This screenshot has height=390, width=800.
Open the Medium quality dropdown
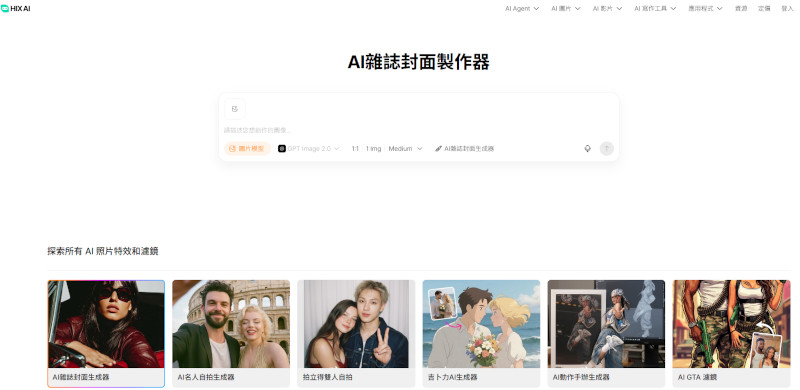click(x=406, y=149)
